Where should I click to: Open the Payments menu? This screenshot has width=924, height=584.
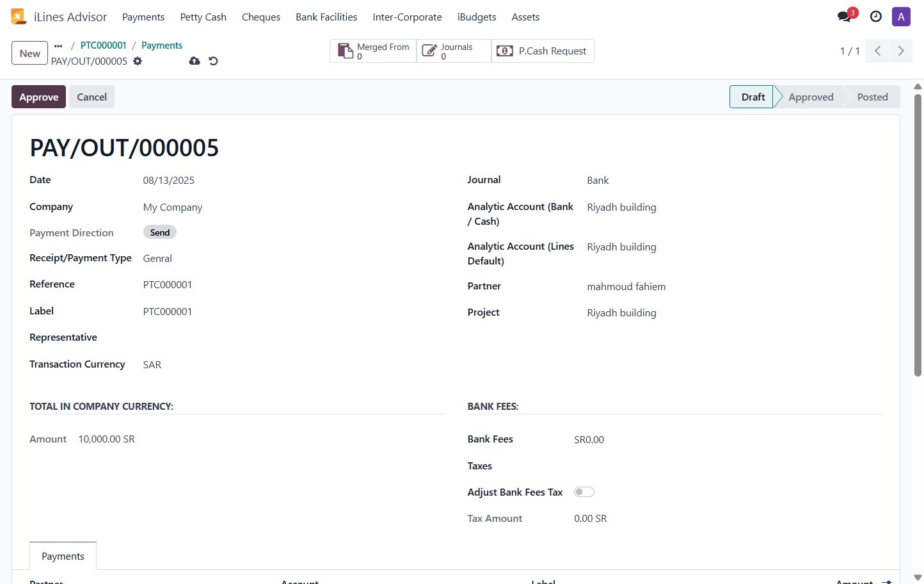(x=143, y=17)
